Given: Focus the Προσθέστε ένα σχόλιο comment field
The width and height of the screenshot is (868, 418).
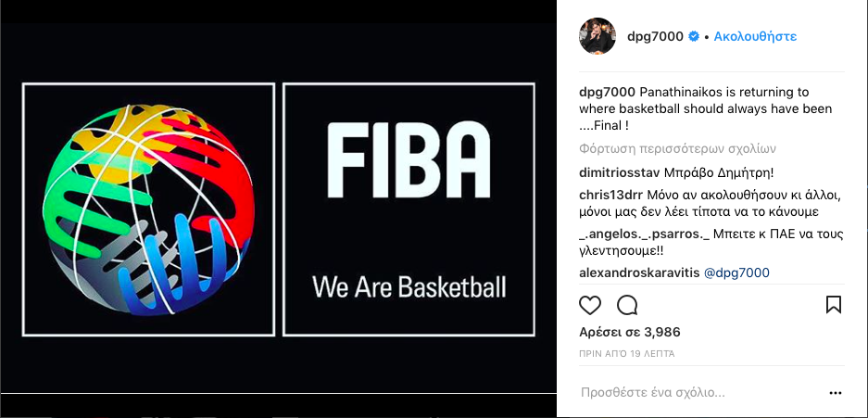Looking at the screenshot, I should (x=700, y=394).
